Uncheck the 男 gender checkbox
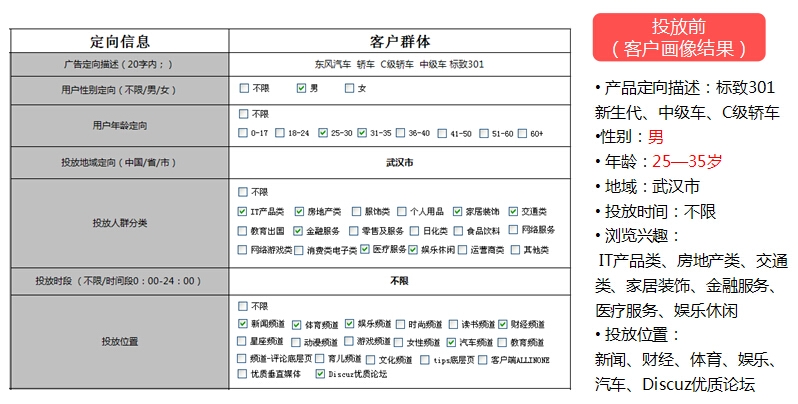The width and height of the screenshot is (798, 404). click(x=301, y=88)
